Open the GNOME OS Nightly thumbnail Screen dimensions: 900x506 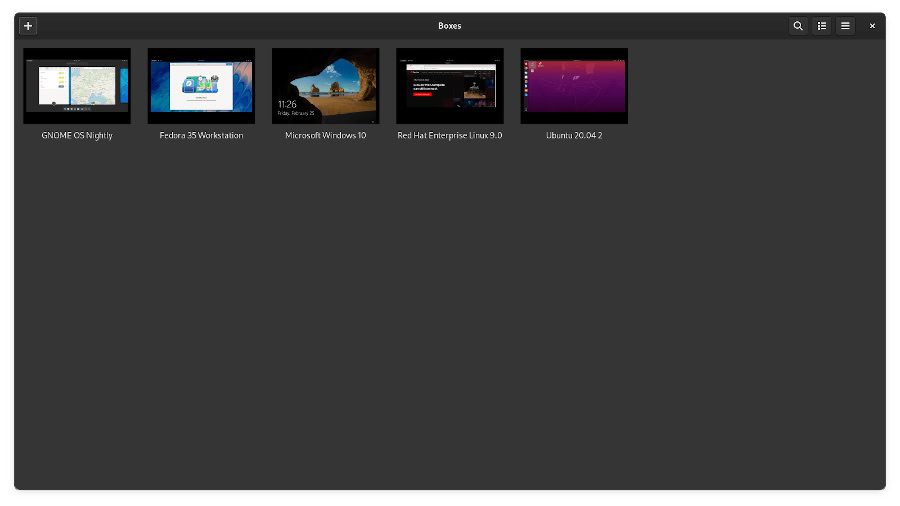tap(77, 86)
